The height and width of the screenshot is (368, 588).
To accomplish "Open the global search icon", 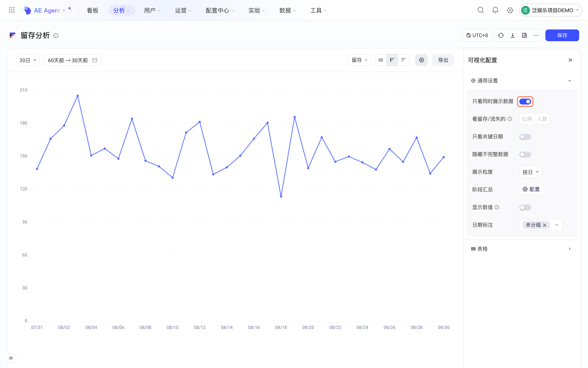I will tap(481, 10).
